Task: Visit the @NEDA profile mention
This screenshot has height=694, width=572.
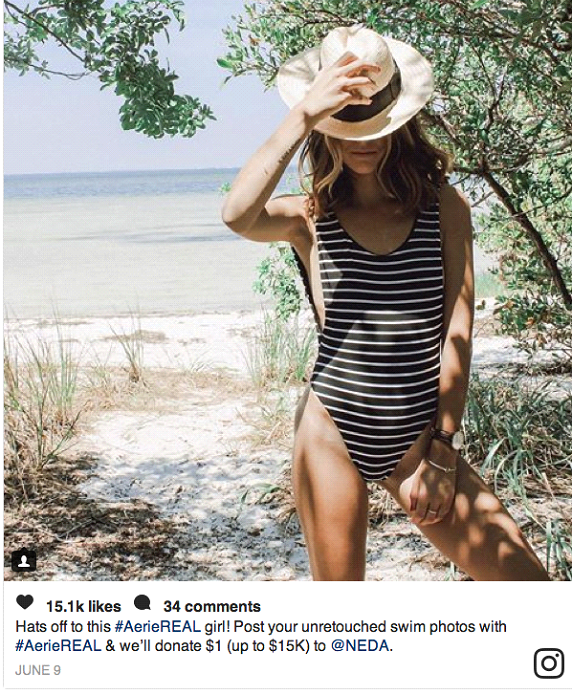Action: 360,646
